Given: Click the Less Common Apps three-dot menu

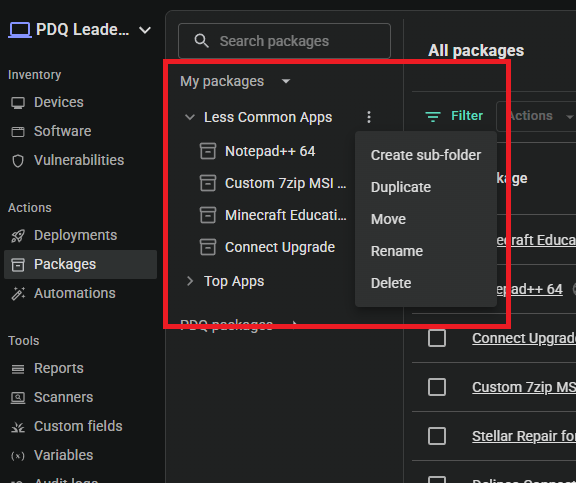Looking at the screenshot, I should 369,117.
